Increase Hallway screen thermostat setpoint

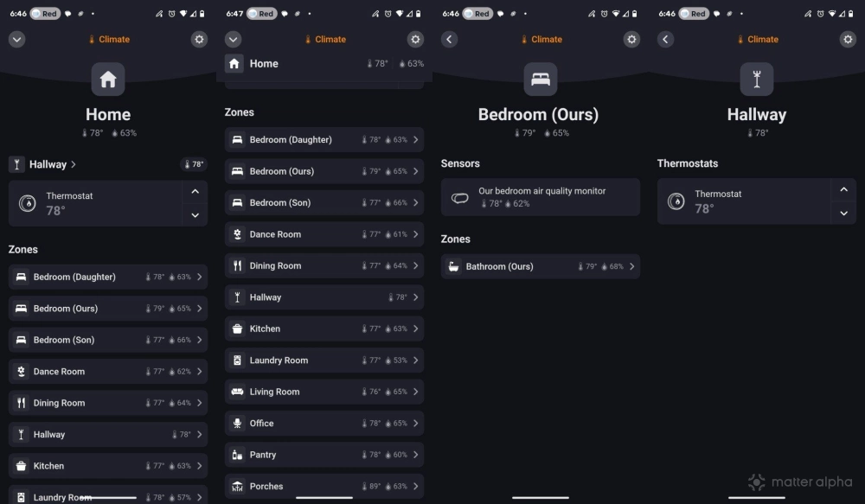[844, 189]
